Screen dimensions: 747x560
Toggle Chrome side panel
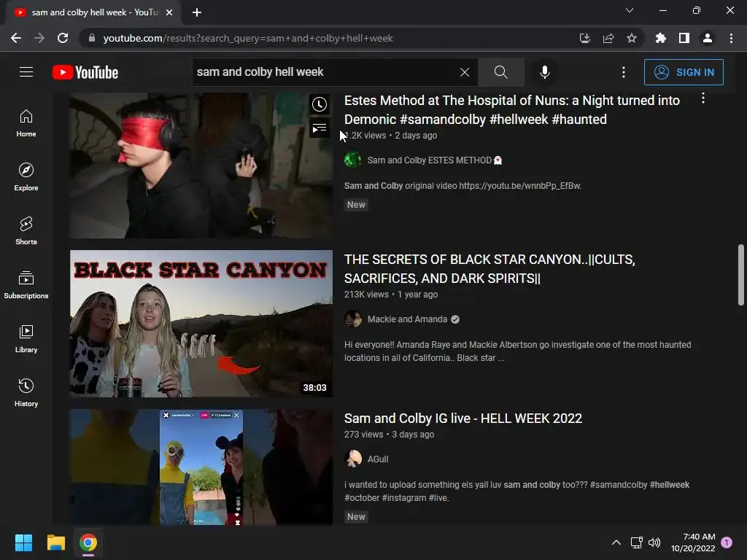pos(684,38)
